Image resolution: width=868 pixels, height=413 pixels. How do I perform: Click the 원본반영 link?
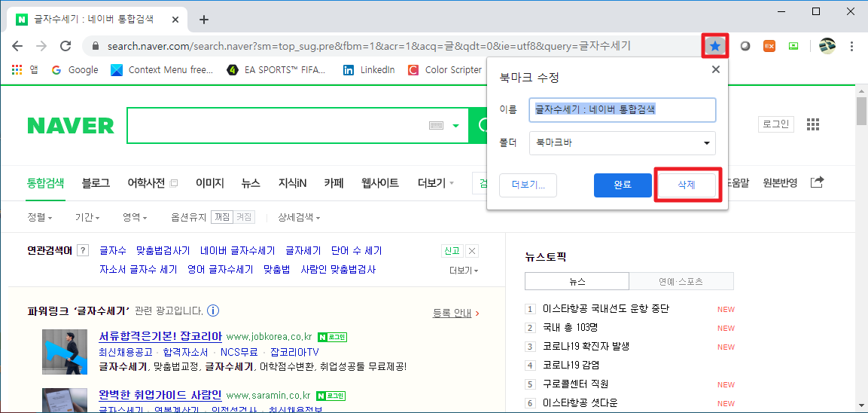[x=780, y=183]
